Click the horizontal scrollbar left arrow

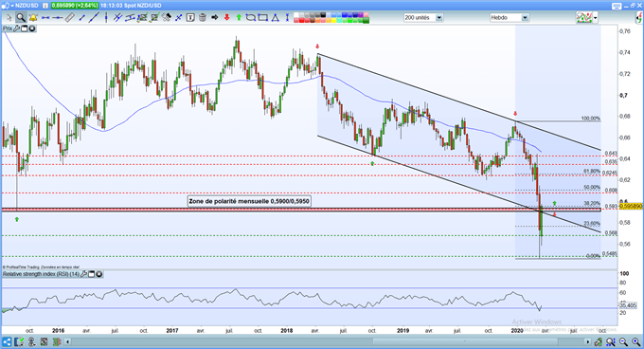[68, 341]
